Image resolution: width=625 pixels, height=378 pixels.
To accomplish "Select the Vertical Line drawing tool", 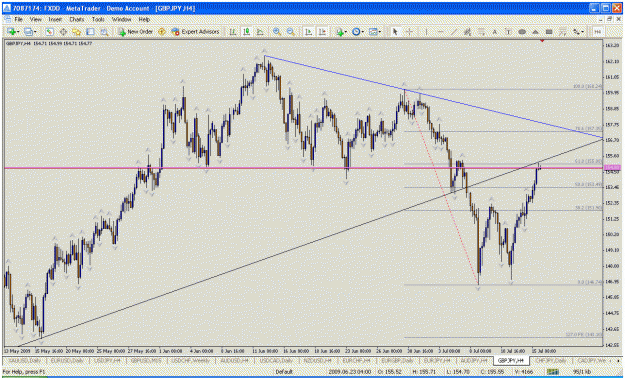I will click(426, 32).
